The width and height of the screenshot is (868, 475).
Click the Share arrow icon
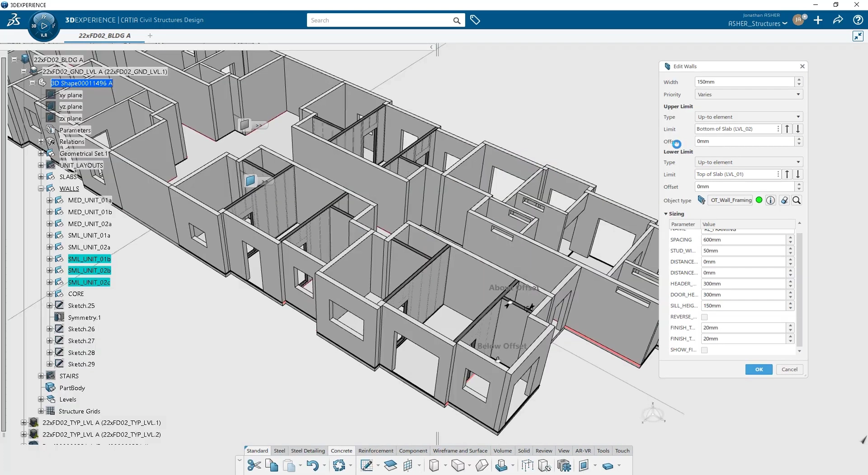(x=838, y=20)
